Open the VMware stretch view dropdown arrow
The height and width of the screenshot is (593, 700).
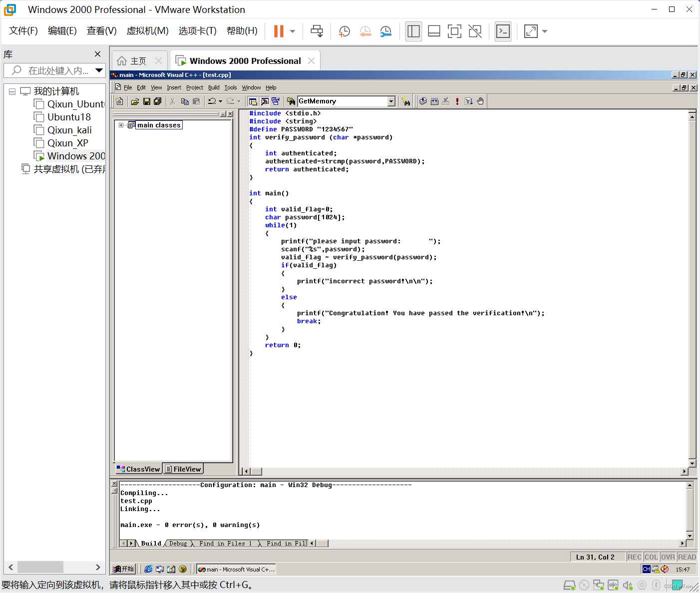(545, 31)
